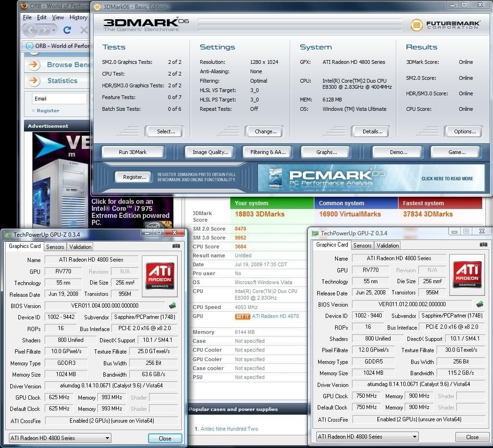This screenshot has width=493, height=448.
Task: Click the ATI Radeon logo in the left GPU-Z window
Action: (x=160, y=276)
